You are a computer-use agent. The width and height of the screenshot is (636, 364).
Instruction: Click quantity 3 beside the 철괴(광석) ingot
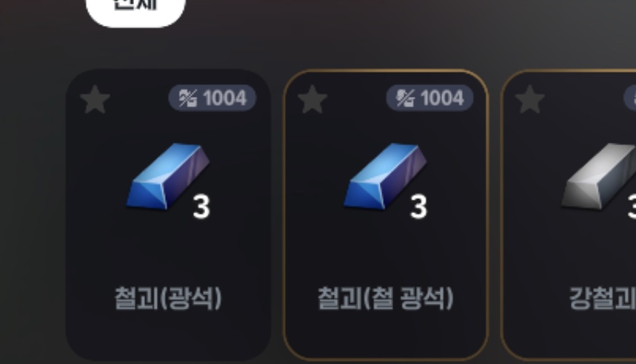(201, 207)
